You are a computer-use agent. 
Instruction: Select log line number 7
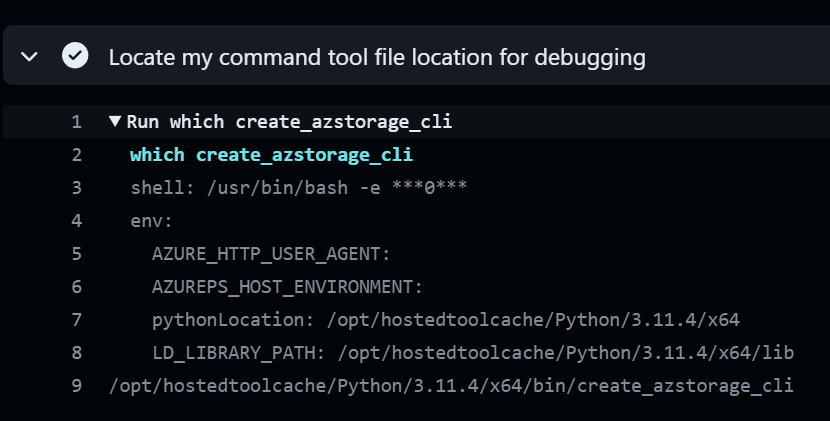[76, 320]
